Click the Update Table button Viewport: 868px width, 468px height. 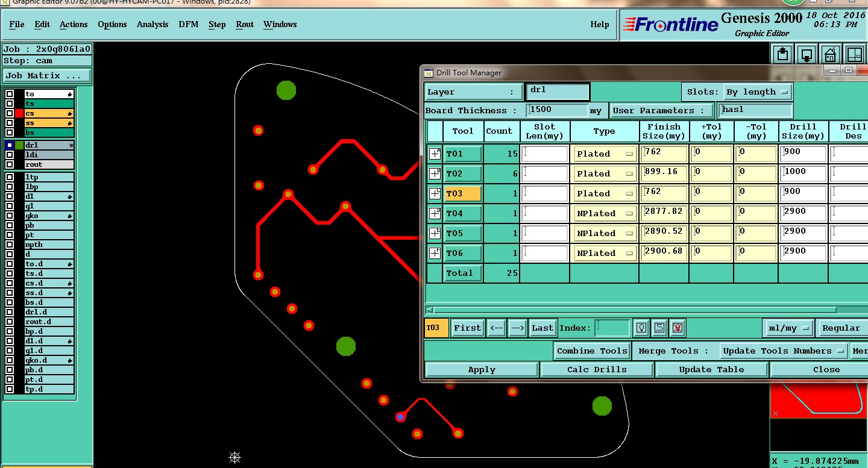click(x=711, y=370)
